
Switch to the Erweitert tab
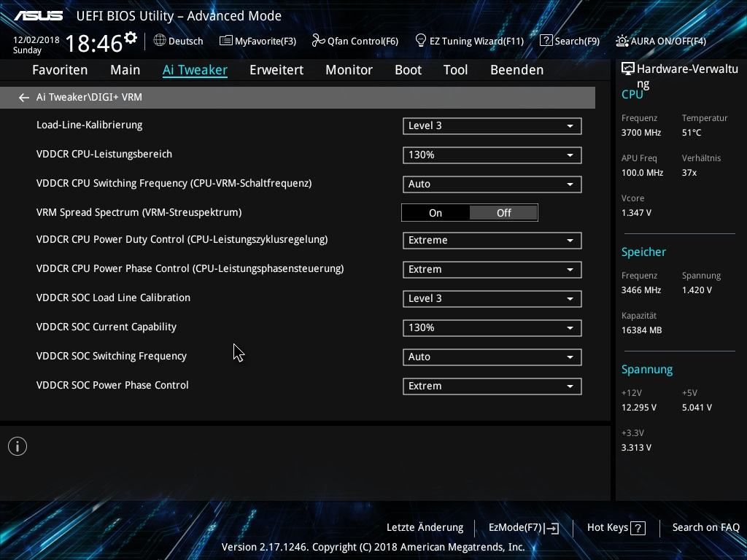coord(276,70)
